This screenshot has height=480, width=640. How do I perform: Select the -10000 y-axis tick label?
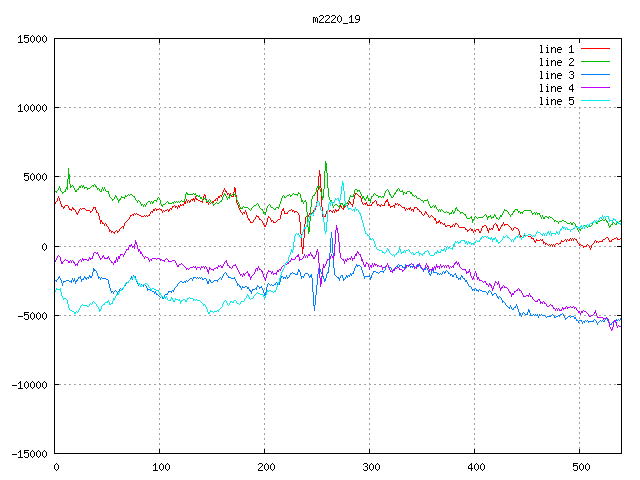[29, 384]
